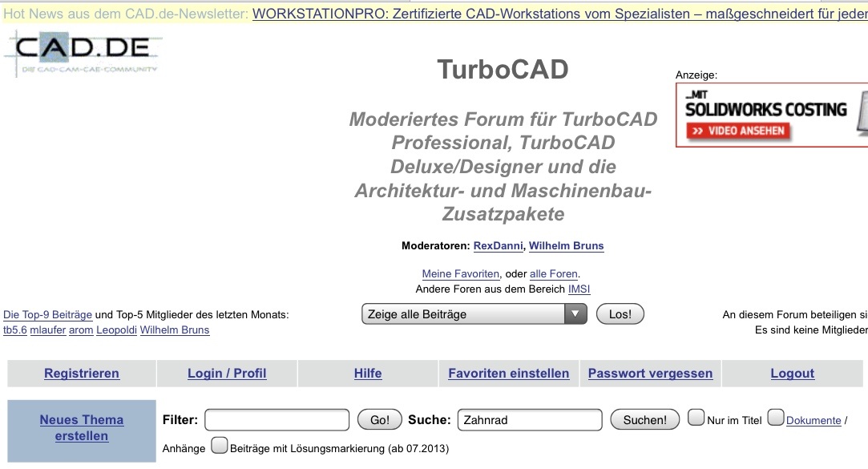Open Die Top-9 Beiträge link
Screen dimensions: 868x469
[47, 314]
